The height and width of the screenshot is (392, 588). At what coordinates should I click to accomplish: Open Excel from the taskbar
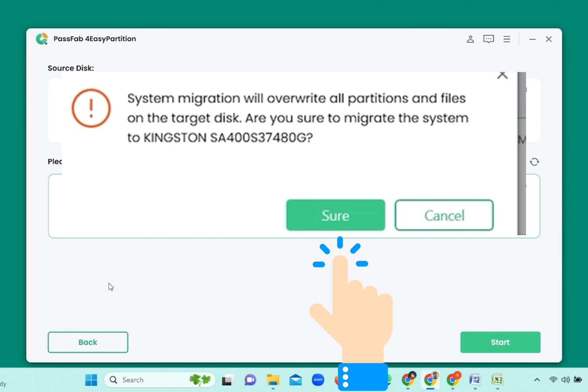coord(497,380)
